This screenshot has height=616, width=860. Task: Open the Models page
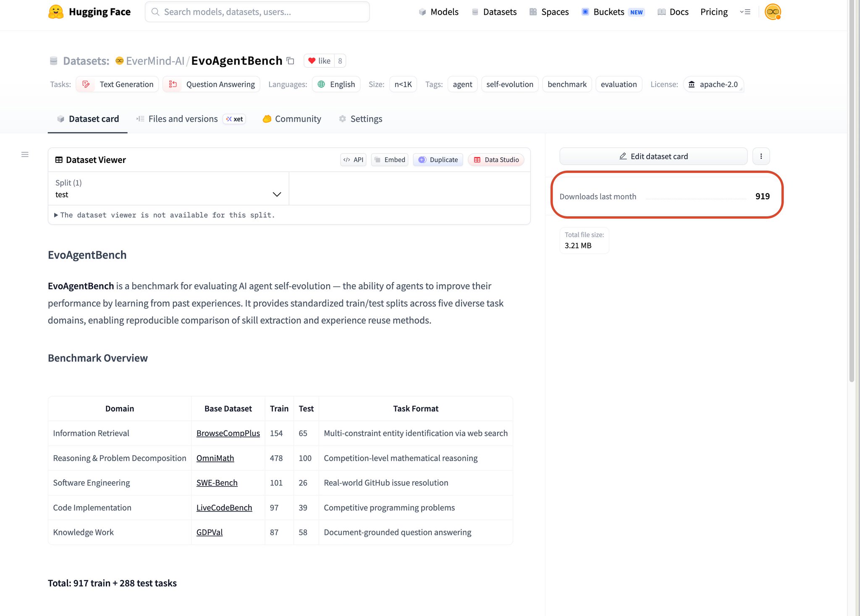coord(438,12)
